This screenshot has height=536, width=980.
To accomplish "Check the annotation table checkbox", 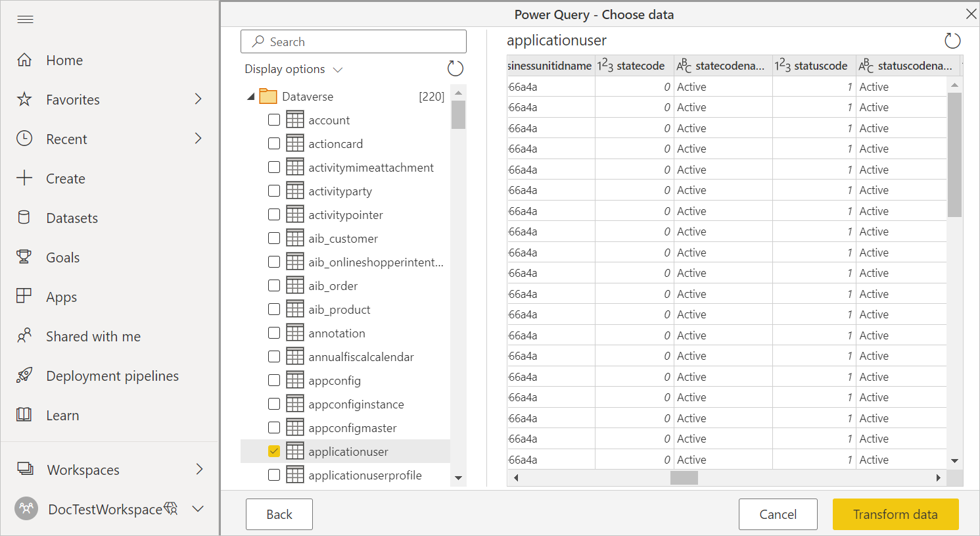I will 274,333.
